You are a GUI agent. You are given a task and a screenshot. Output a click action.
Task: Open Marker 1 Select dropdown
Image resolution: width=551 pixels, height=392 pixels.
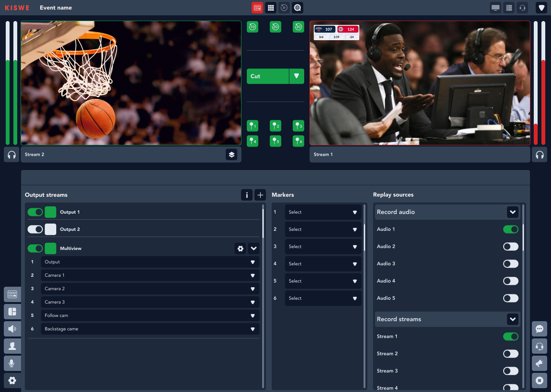[x=323, y=212]
